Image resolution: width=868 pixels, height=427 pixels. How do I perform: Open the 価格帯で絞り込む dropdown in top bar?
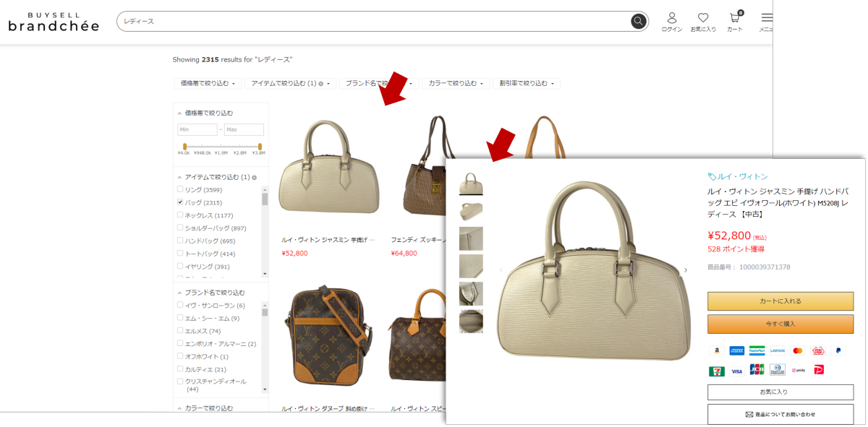pyautogui.click(x=208, y=84)
